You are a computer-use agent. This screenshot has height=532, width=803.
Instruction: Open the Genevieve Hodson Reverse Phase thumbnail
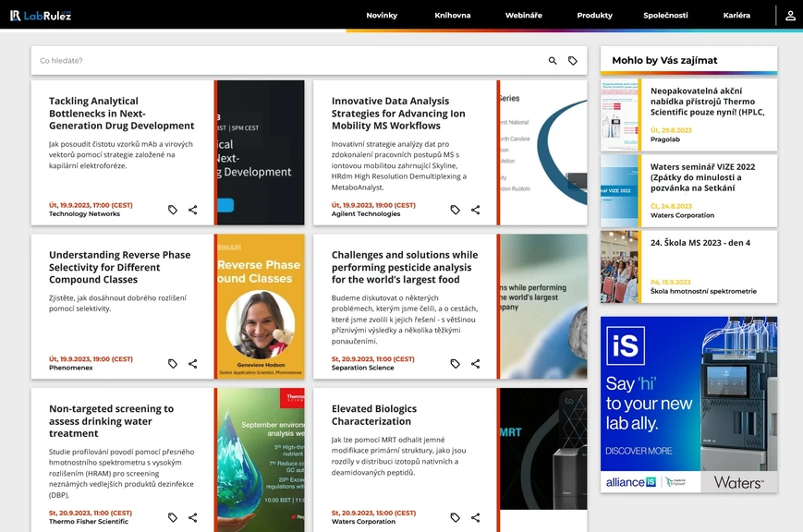point(261,307)
